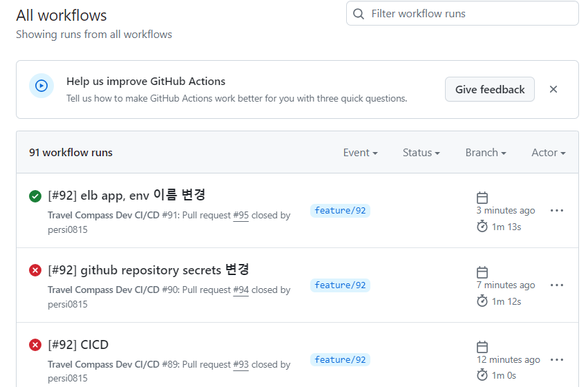Screen dimensions: 588x387
Task: Click 'Travel Compass Dev CI/CD #90' workflow text
Action: tap(113, 290)
